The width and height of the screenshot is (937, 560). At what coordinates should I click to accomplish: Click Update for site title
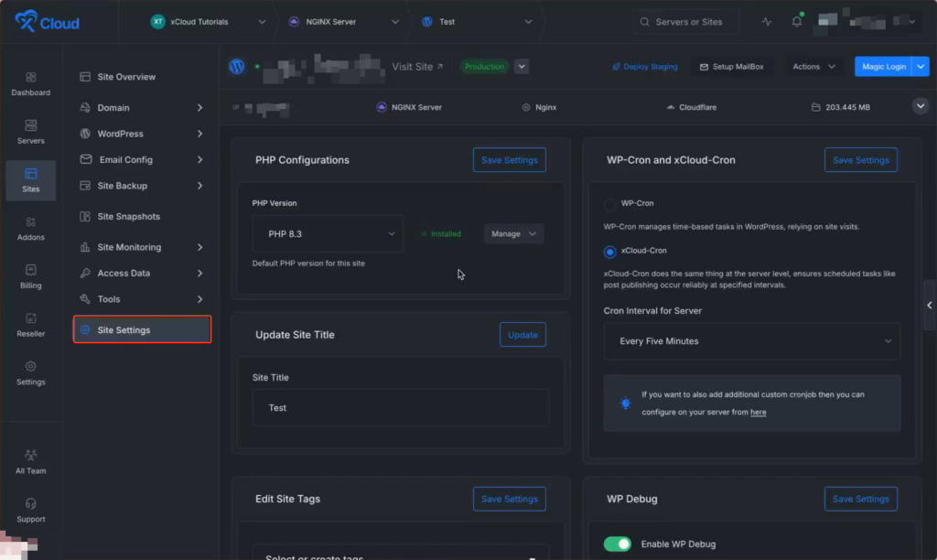(x=522, y=335)
